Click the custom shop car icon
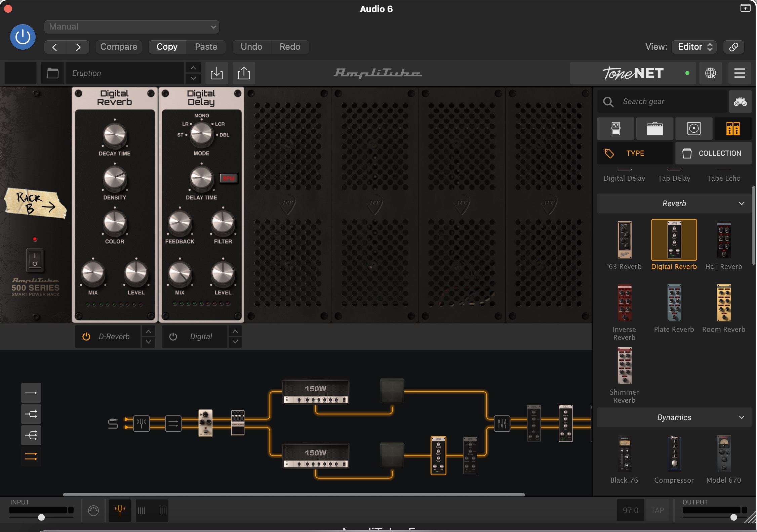This screenshot has width=757, height=532. coord(740,101)
